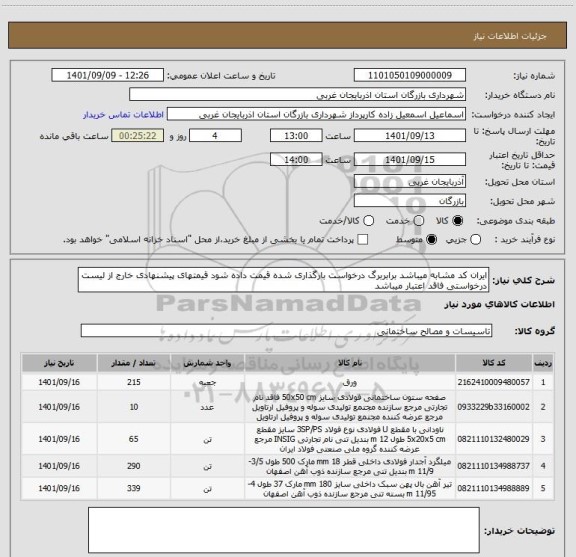The width and height of the screenshot is (576, 557).
Task: Toggle the اسناد خزانه اسلامی payment checkbox
Action: 363,240
